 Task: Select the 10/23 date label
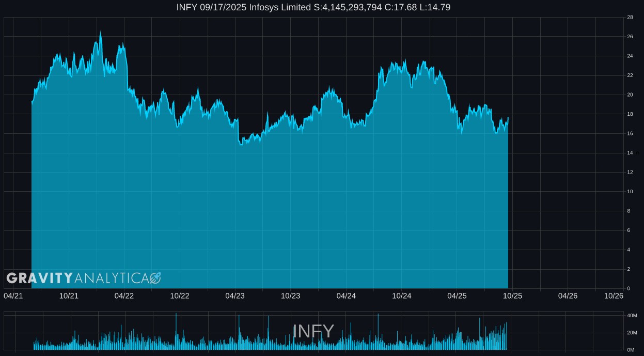[291, 296]
